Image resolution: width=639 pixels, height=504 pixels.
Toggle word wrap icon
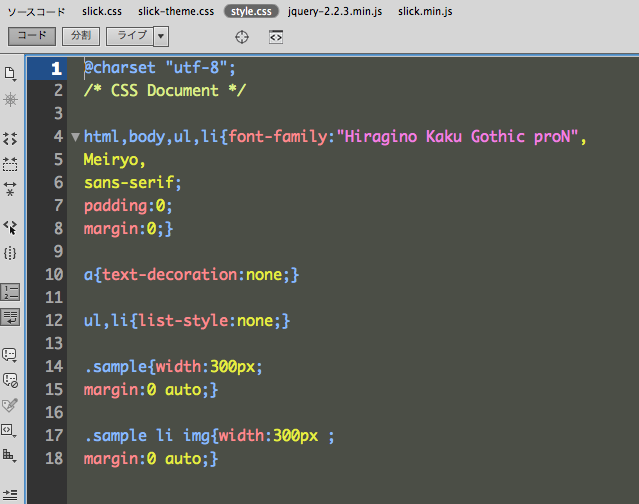coord(10,317)
